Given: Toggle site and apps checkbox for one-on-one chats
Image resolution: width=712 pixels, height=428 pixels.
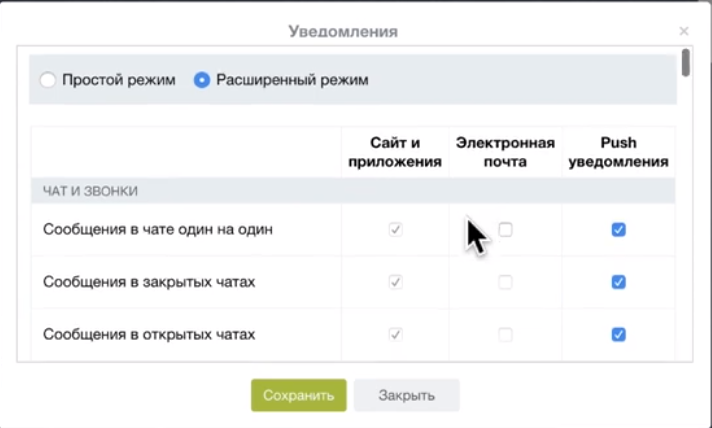Looking at the screenshot, I should coord(395,230).
